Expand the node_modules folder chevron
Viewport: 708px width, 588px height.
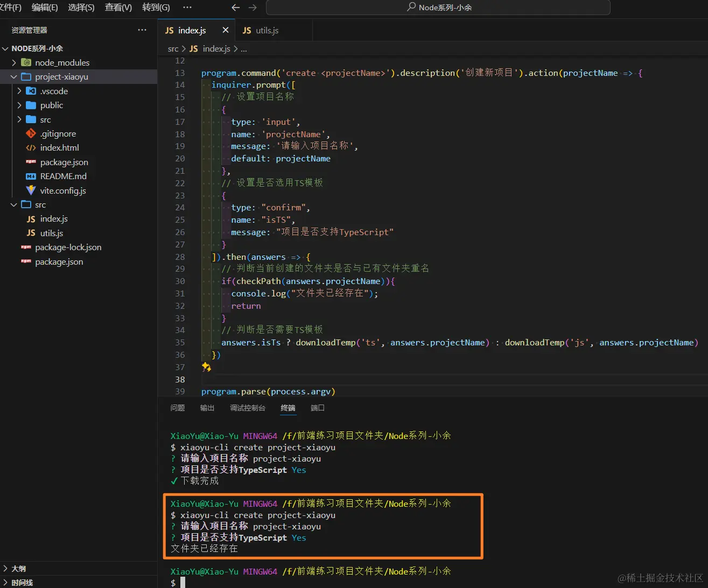(x=14, y=62)
